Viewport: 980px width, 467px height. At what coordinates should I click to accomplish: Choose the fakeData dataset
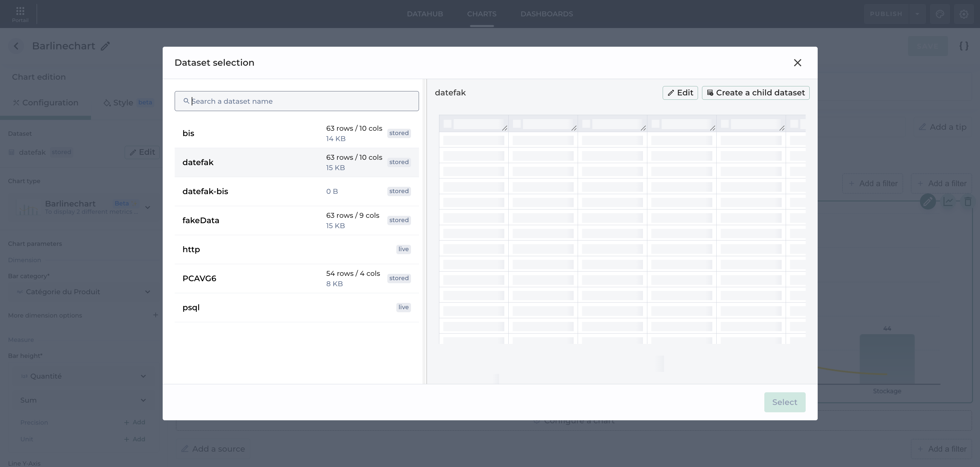297,220
